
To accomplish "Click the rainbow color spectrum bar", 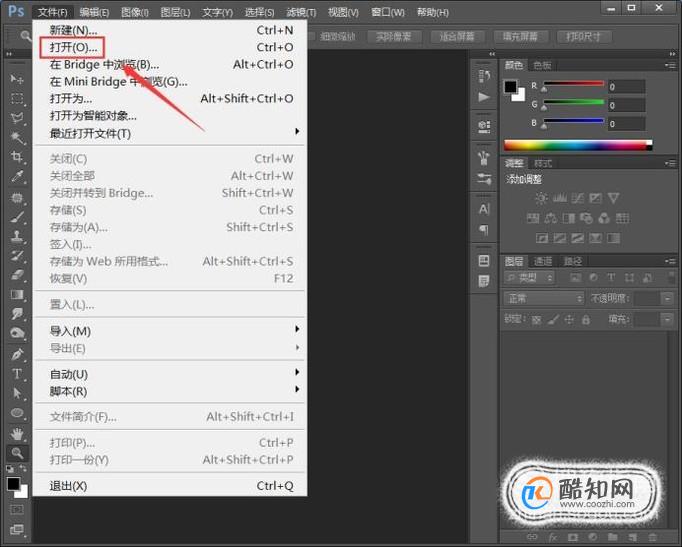I will coord(578,145).
